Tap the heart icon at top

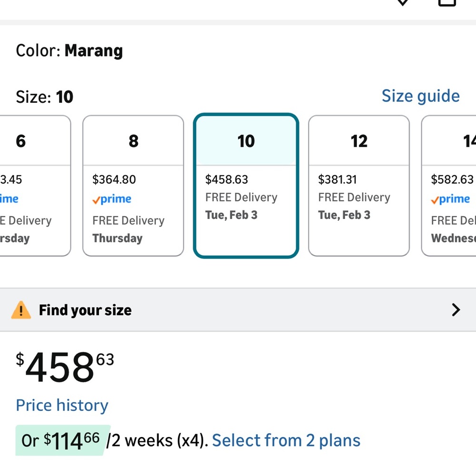(403, 2)
